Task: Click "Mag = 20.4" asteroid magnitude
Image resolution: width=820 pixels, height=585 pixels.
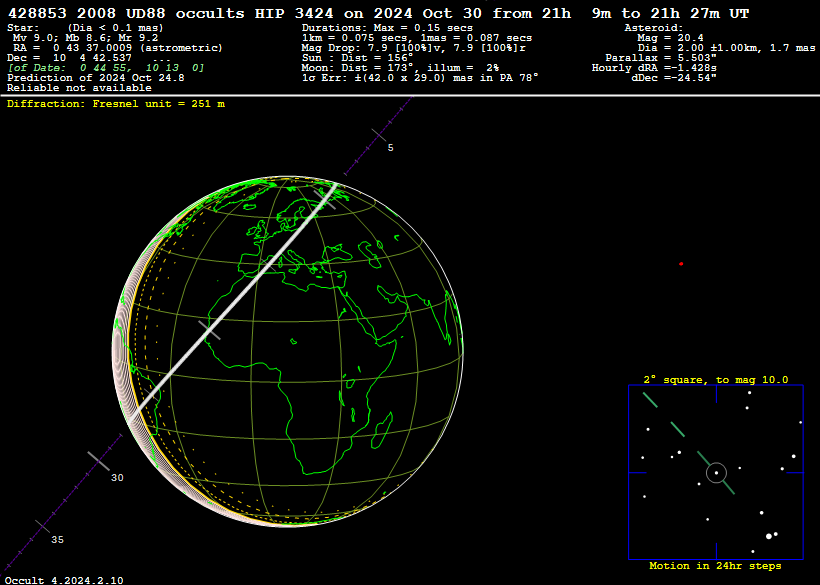Action: coord(670,38)
